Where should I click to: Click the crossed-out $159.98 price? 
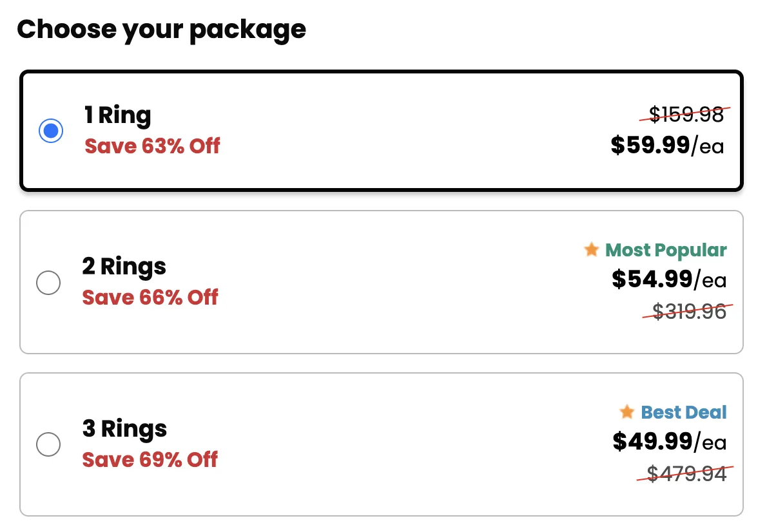point(686,115)
